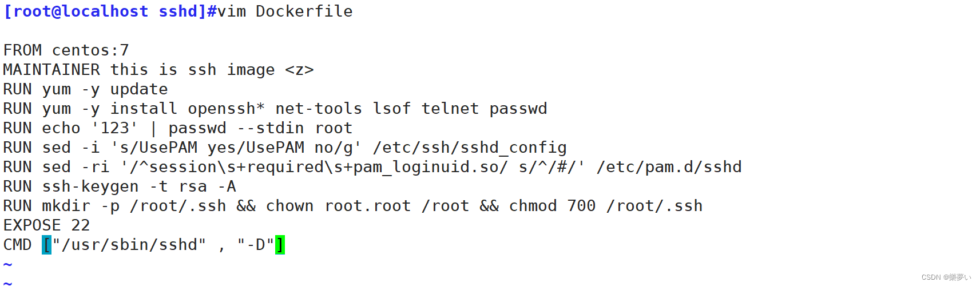Viewport: 980px width, 286px height.
Task: Place cursor on passwd --stdin root
Action: click(260, 128)
